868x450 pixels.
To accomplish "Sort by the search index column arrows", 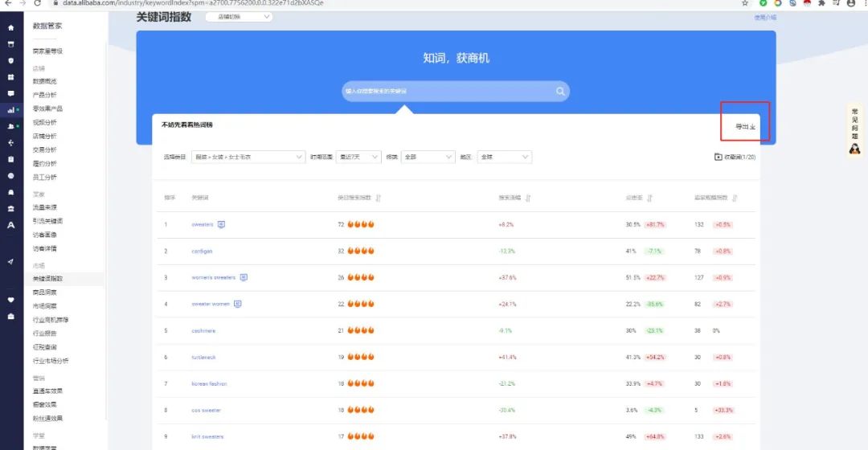I will click(378, 198).
